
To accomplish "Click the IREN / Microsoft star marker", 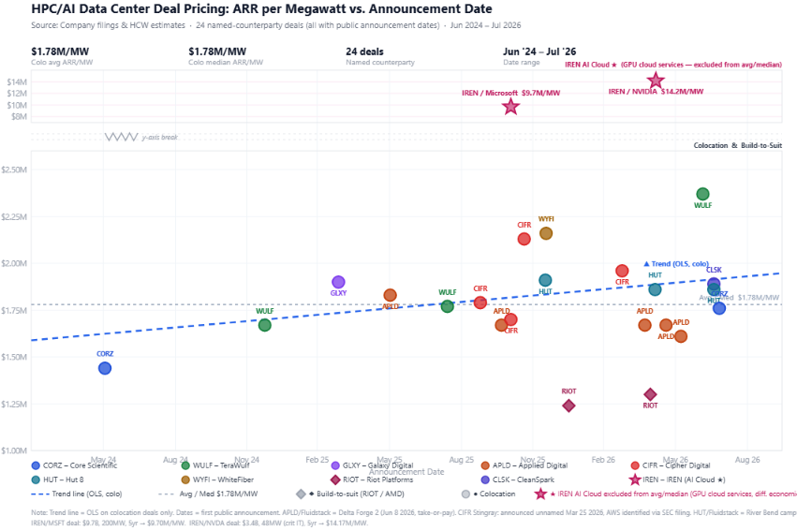I will 511,107.
